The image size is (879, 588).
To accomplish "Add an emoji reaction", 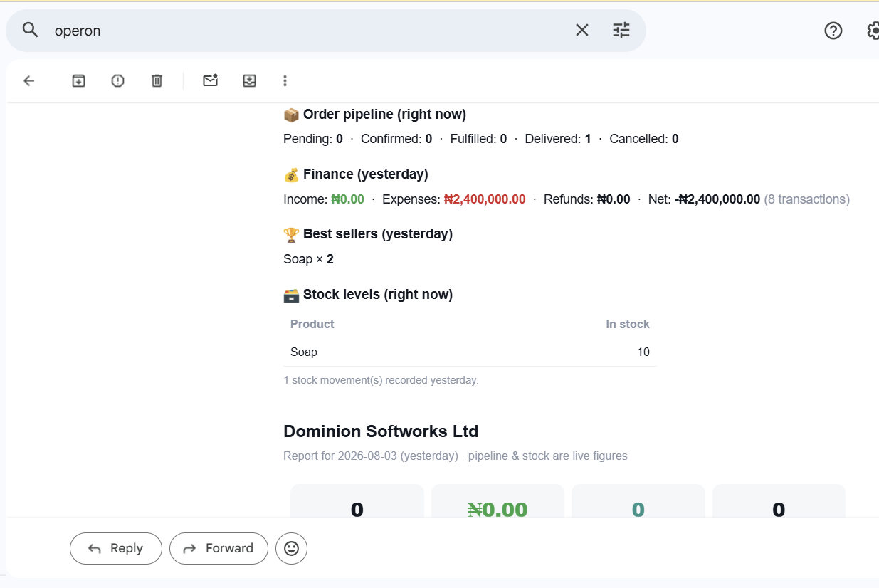I will [x=291, y=548].
